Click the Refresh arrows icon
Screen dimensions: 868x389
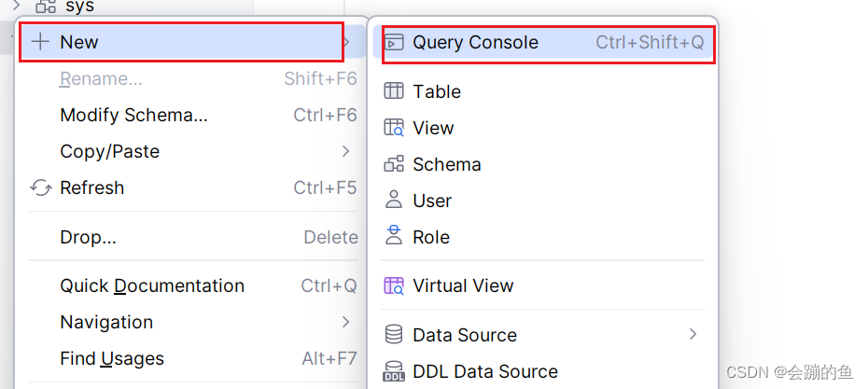41,188
